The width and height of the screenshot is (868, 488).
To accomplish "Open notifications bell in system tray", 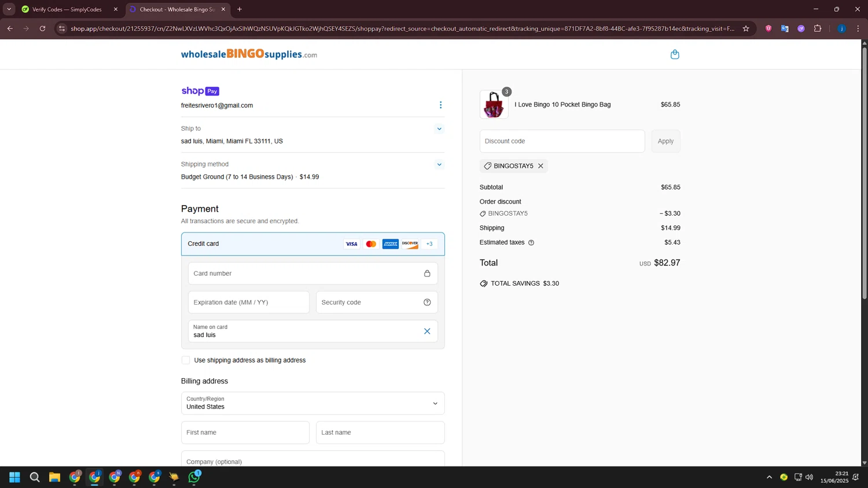I will pos(856,477).
